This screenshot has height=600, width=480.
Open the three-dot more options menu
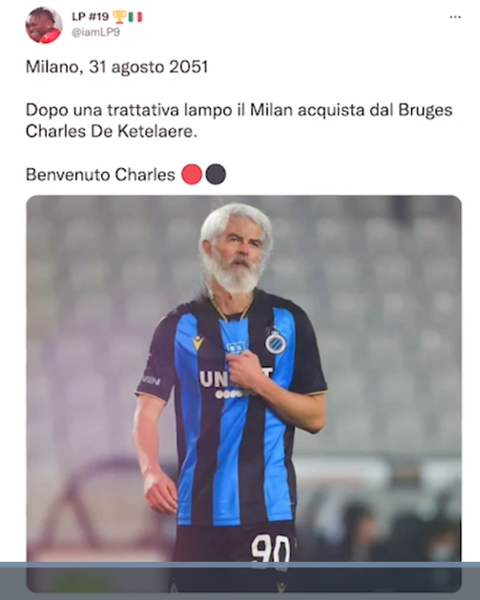(455, 17)
